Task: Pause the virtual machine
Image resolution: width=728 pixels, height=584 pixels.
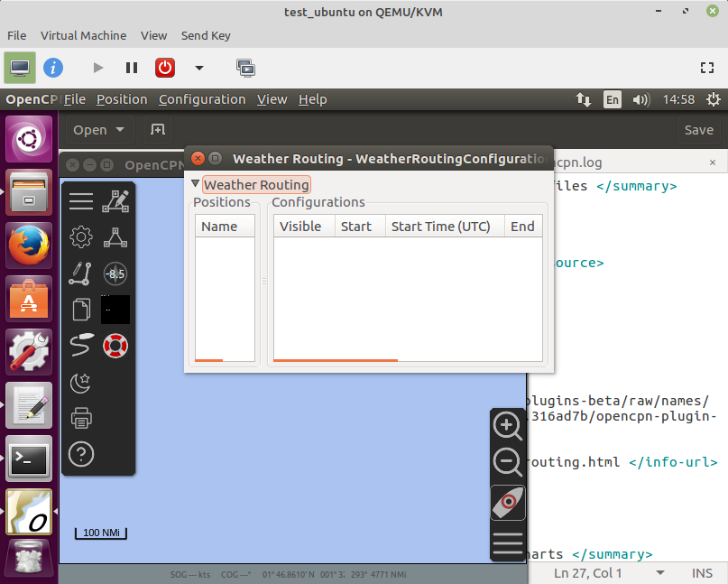Action: 132,68
